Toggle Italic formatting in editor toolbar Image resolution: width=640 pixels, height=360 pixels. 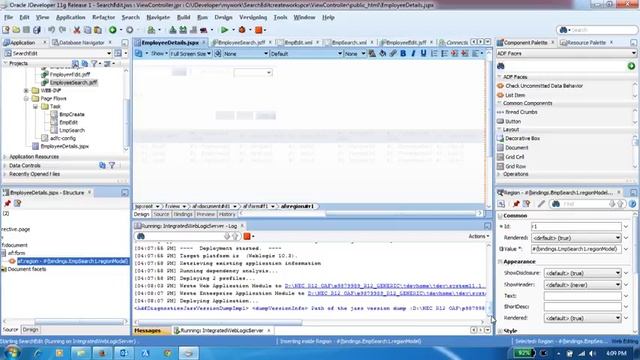413,53
